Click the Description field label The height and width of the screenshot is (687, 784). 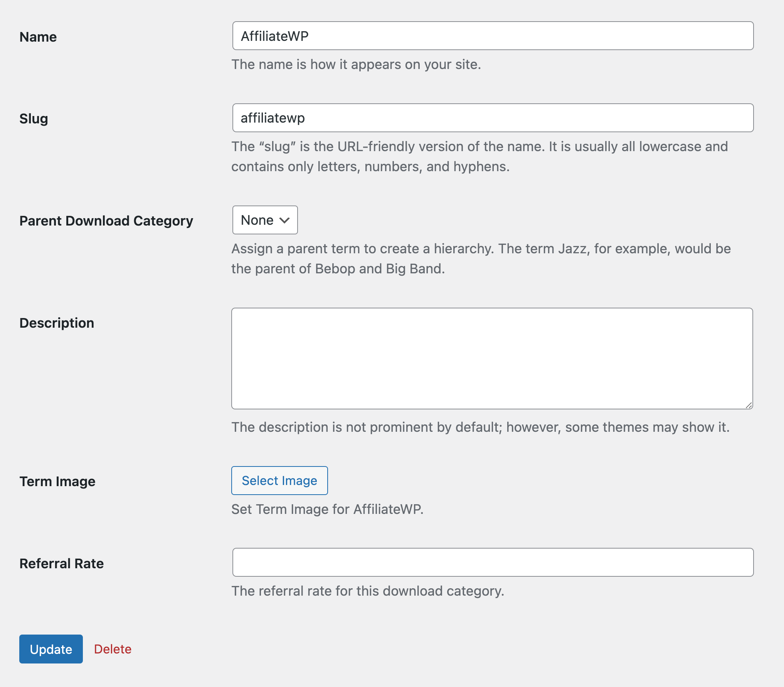57,323
